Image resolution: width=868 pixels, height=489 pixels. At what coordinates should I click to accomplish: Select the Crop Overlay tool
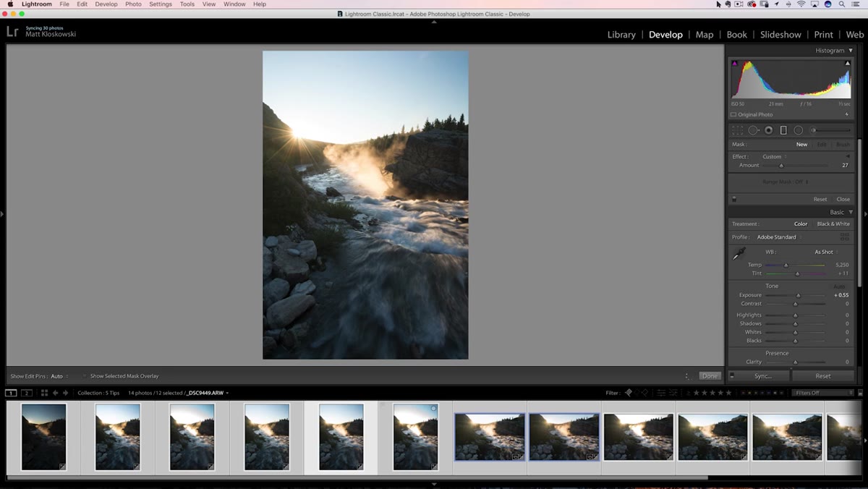[x=737, y=130]
